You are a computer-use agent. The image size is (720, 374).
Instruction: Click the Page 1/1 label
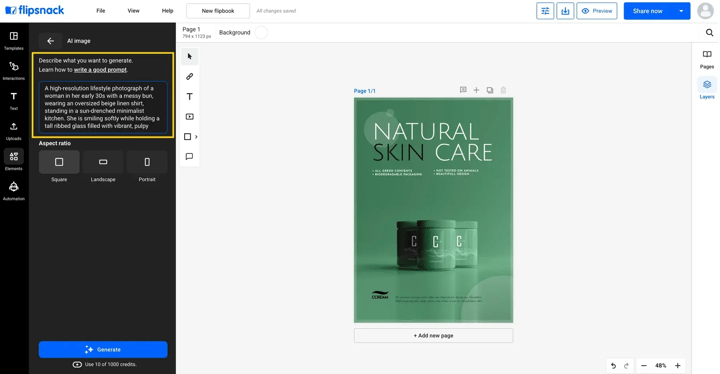click(365, 91)
